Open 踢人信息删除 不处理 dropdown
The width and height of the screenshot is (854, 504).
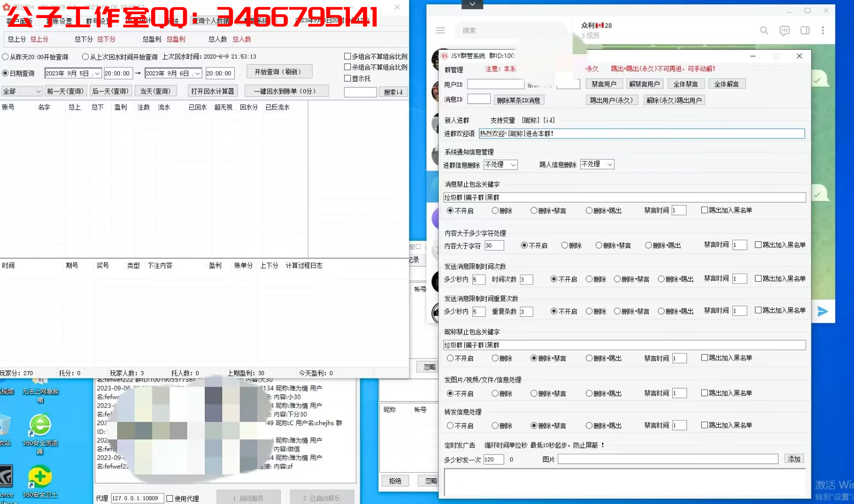pos(610,164)
